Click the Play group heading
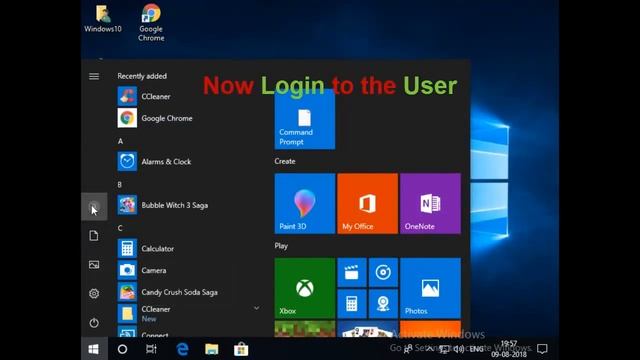640x360 pixels. (281, 246)
